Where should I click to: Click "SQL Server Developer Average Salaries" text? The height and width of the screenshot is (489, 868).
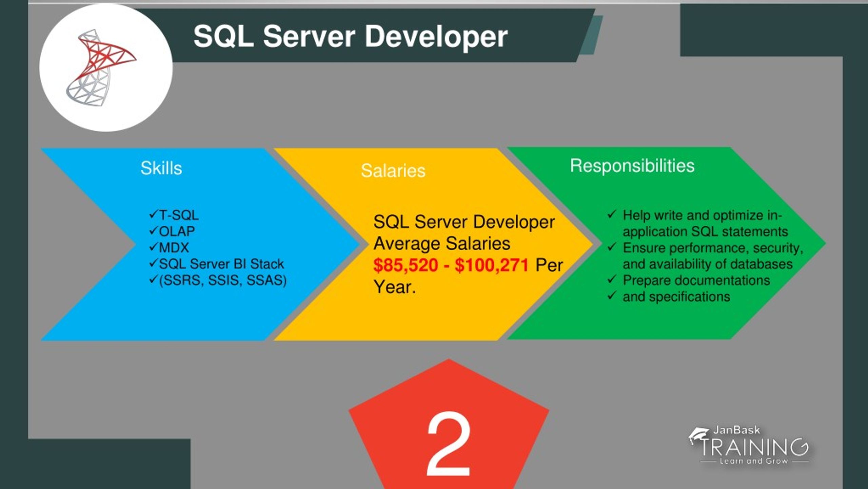tap(464, 232)
